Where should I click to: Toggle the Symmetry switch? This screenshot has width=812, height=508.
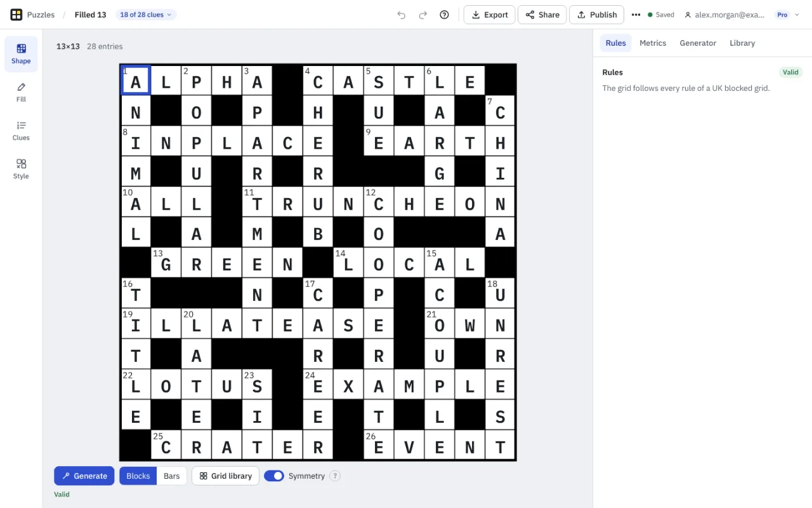click(274, 476)
